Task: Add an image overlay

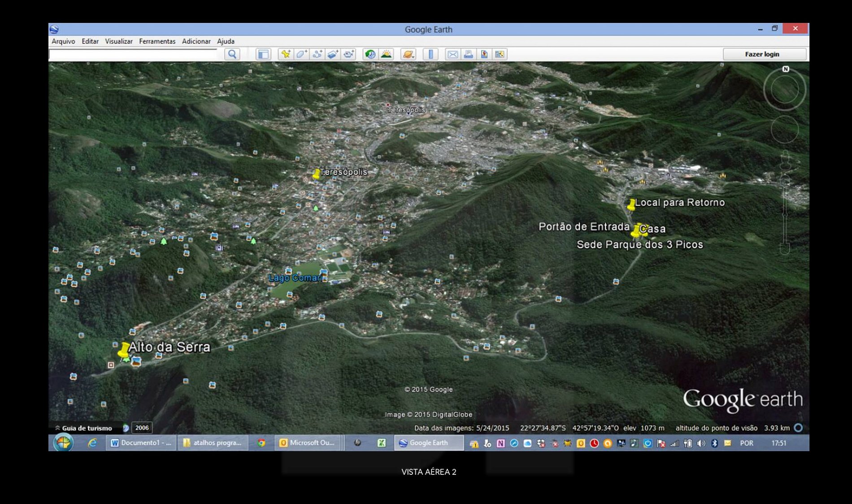Action: click(333, 54)
